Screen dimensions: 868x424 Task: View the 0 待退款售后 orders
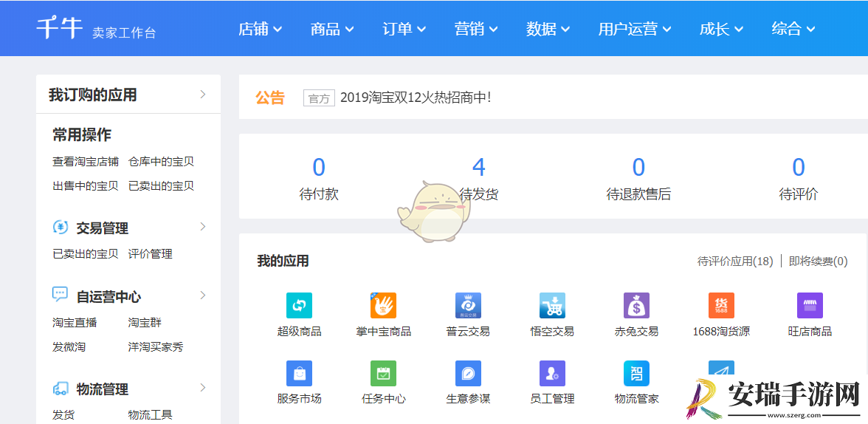[639, 179]
